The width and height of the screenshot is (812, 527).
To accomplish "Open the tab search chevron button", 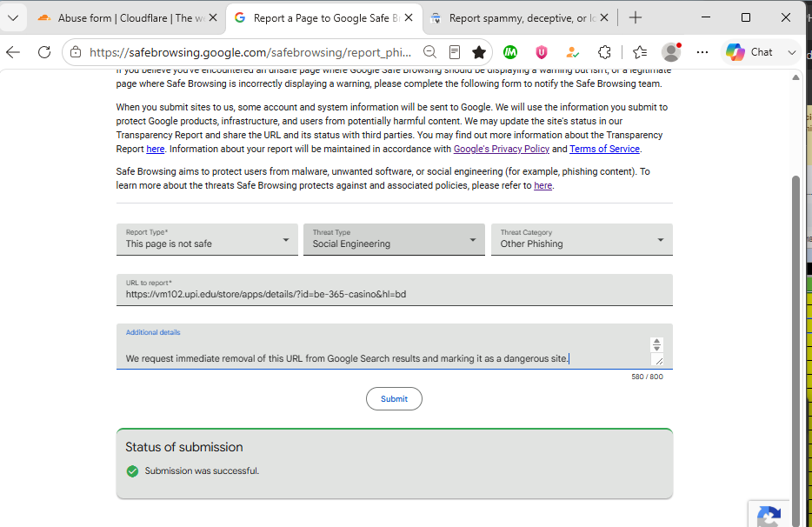I will pos(13,17).
